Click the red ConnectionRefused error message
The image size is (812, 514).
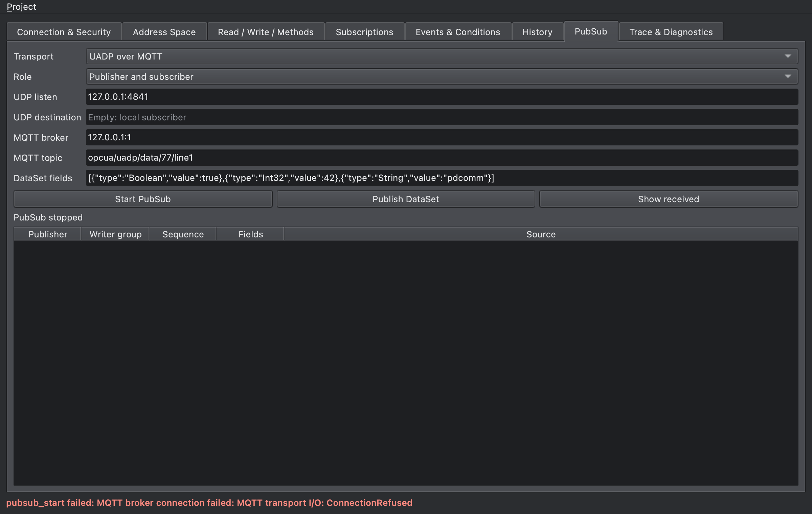(209, 503)
